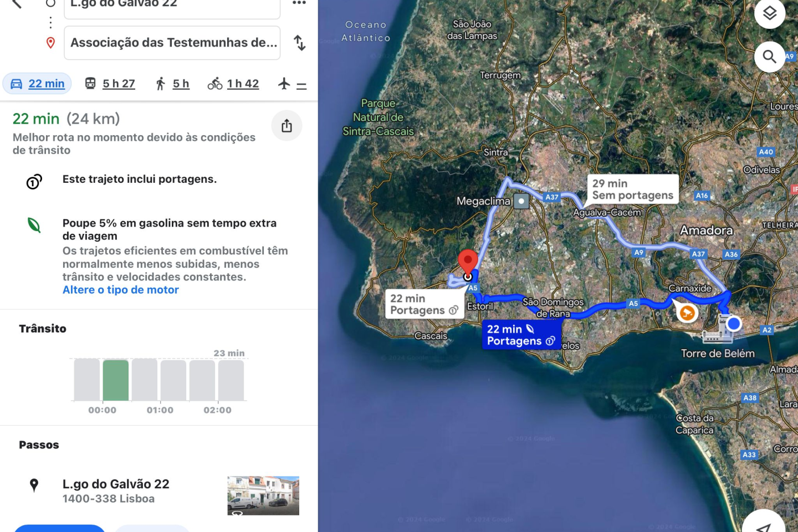Share the route with the share icon

coord(287,126)
